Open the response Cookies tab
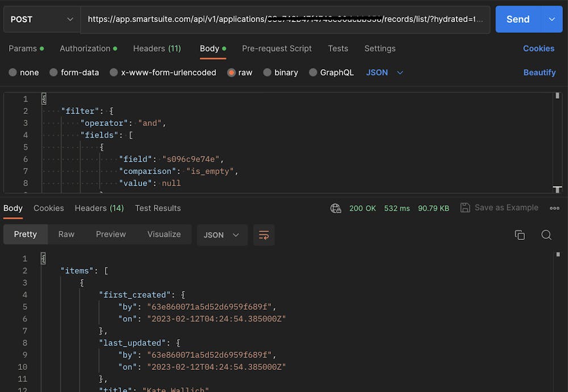 [x=48, y=208]
